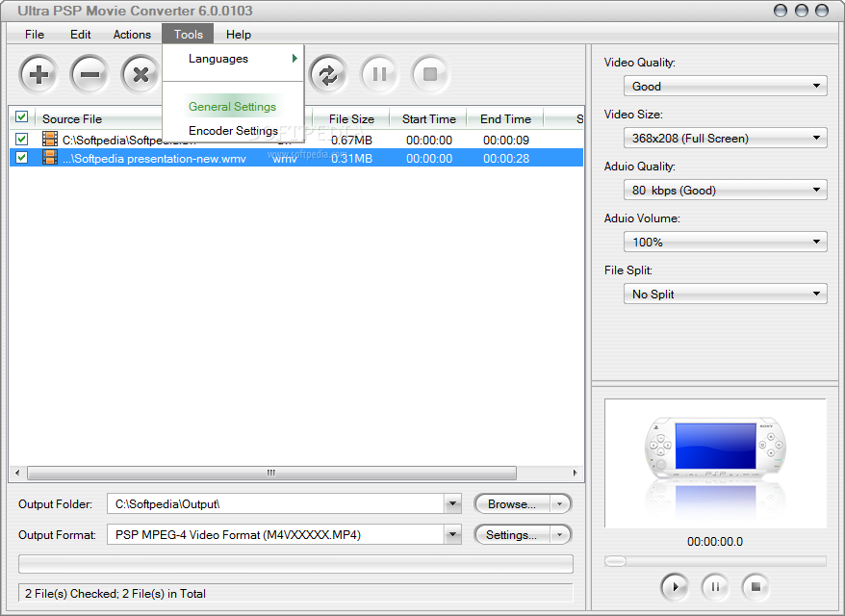Click the conversion progress bar

point(295,564)
